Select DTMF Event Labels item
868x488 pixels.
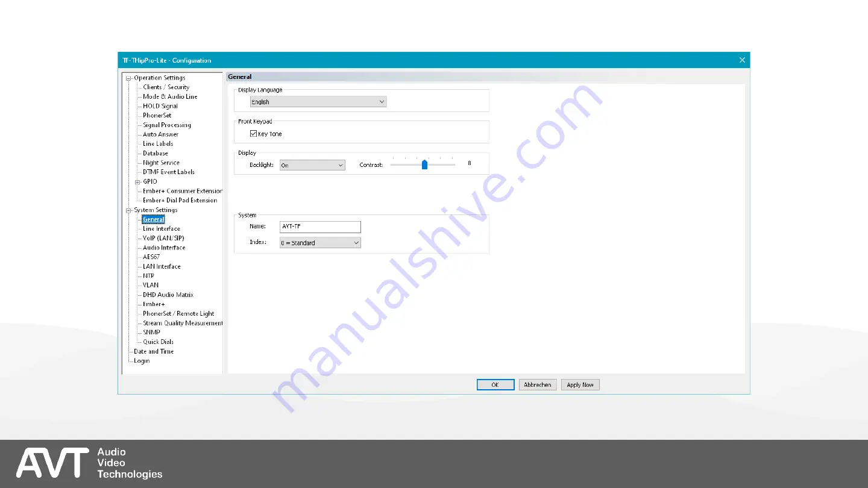coord(169,172)
